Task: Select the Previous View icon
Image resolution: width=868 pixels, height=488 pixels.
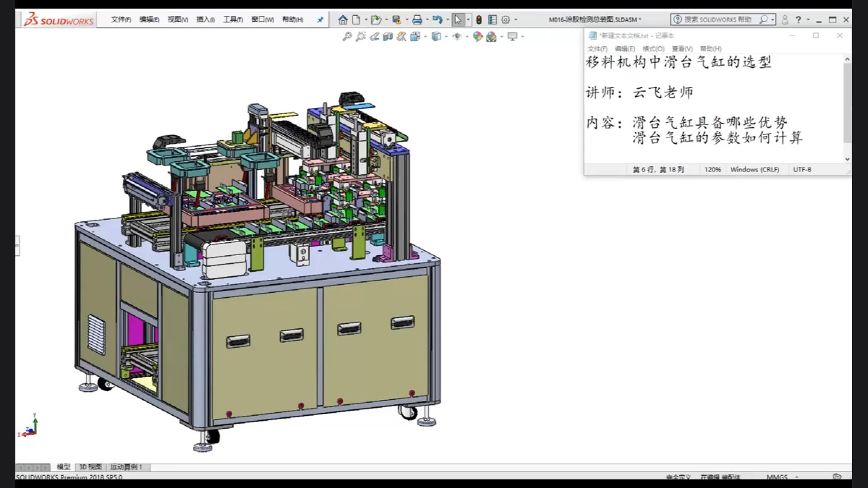Action: (374, 37)
